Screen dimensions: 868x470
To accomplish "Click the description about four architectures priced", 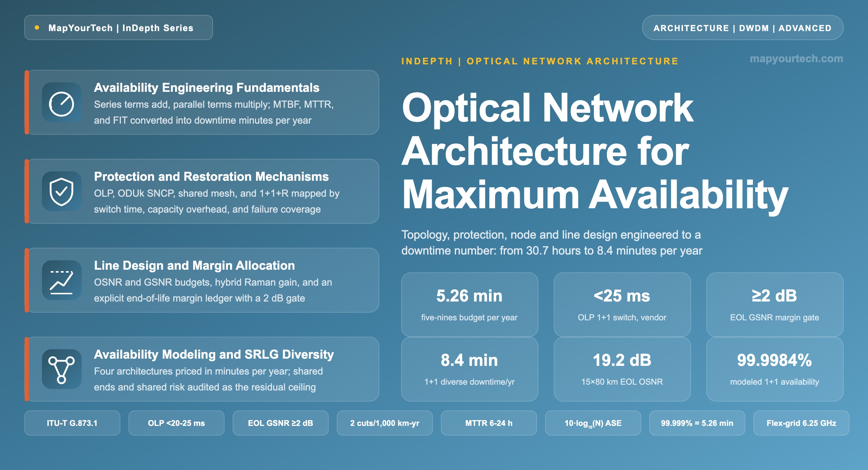I will click(x=208, y=379).
